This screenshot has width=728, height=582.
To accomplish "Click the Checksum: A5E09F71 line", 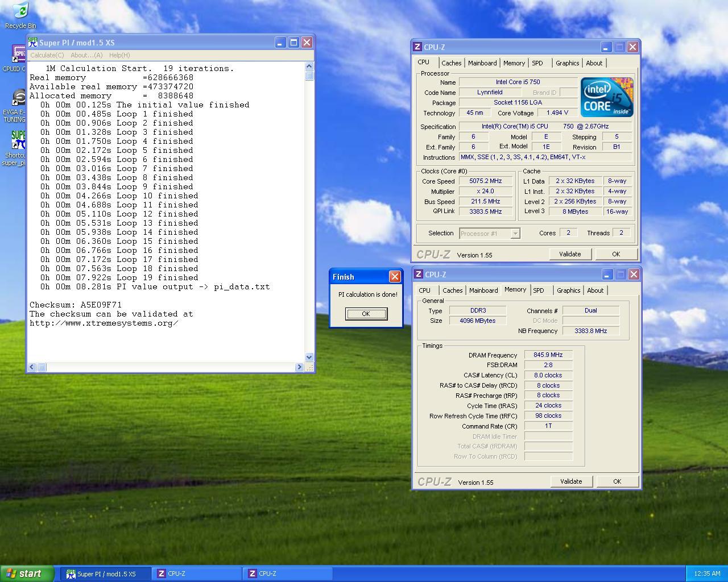I will point(76,305).
